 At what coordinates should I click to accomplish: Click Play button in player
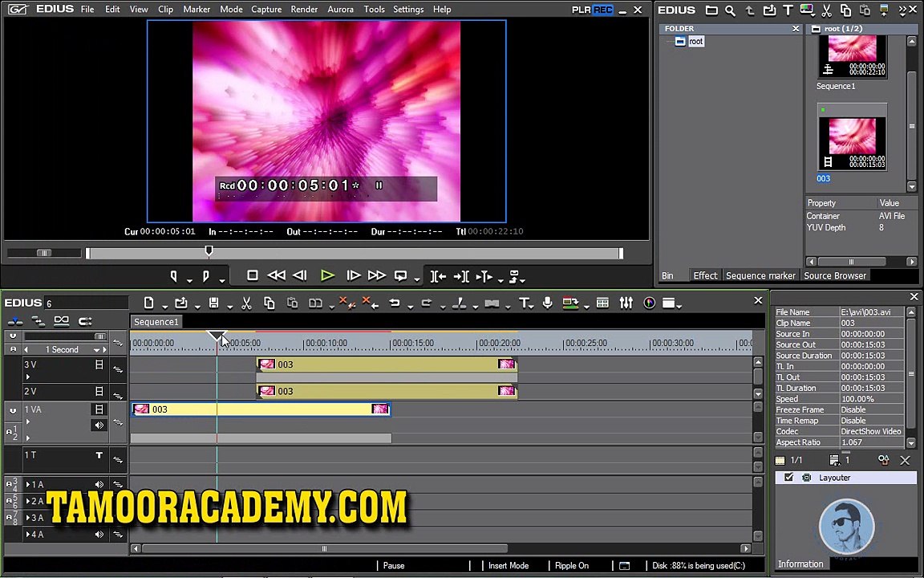(327, 275)
